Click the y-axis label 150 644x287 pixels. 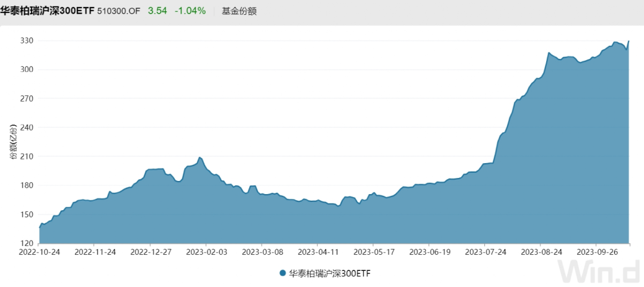[x=27, y=214]
